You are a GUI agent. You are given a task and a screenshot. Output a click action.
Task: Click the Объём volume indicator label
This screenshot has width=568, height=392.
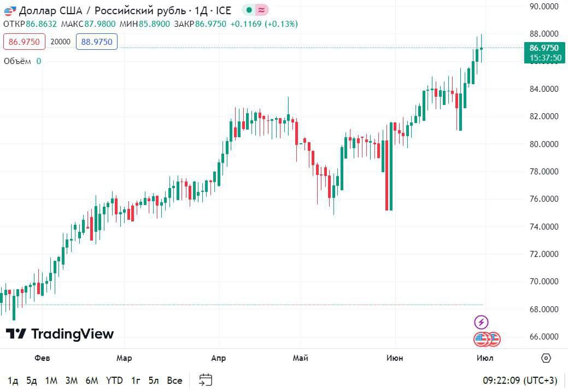click(x=18, y=61)
